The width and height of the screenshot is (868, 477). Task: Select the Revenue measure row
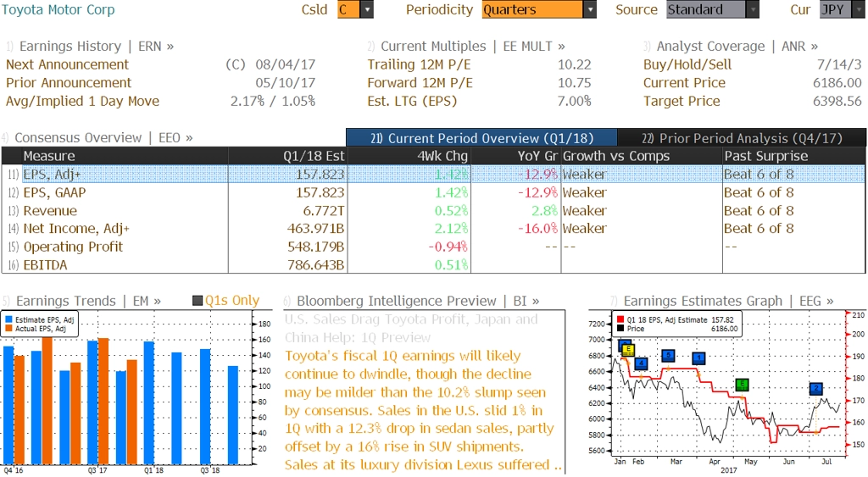pos(433,211)
